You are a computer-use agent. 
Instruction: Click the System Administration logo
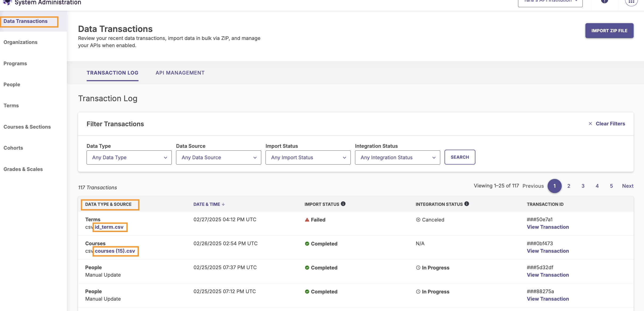click(x=7, y=2)
